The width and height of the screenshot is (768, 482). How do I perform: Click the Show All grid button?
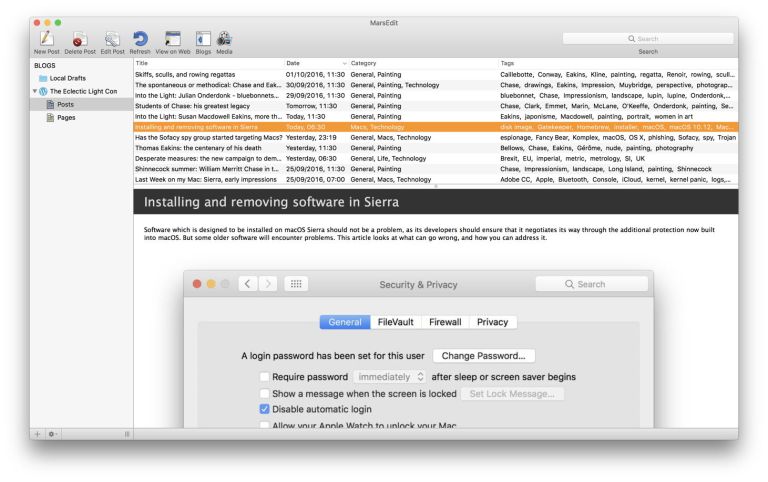pos(296,284)
